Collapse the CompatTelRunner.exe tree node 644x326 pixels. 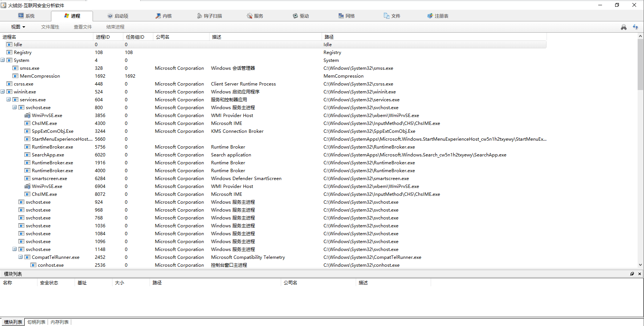21,257
